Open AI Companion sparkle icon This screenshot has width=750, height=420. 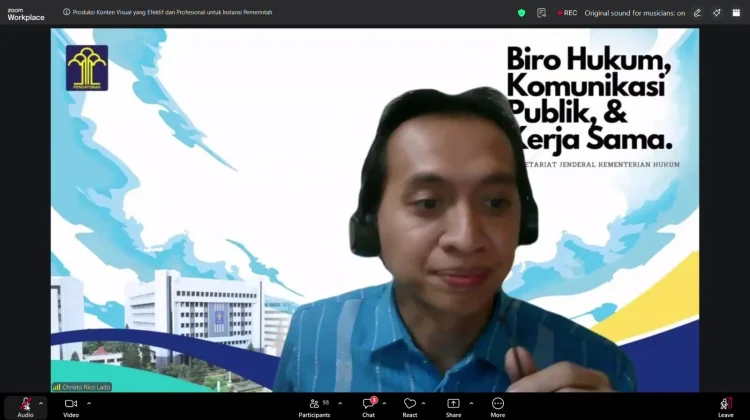717,13
